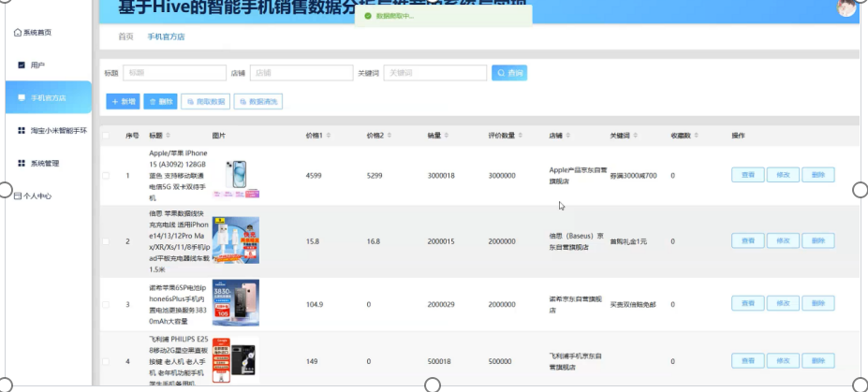Click 修改 for row 3 诺希 battery
Viewport: 868px width, 392px height.
[783, 303]
